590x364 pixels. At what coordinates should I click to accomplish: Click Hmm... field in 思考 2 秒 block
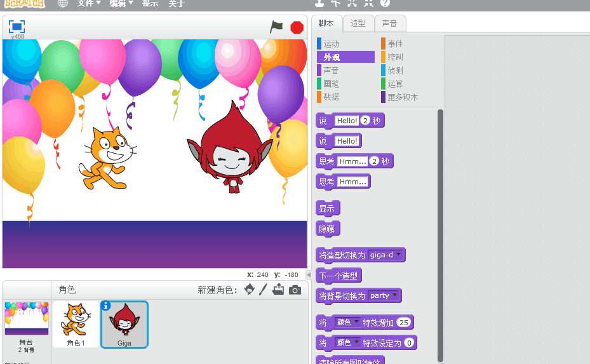pyautogui.click(x=352, y=161)
